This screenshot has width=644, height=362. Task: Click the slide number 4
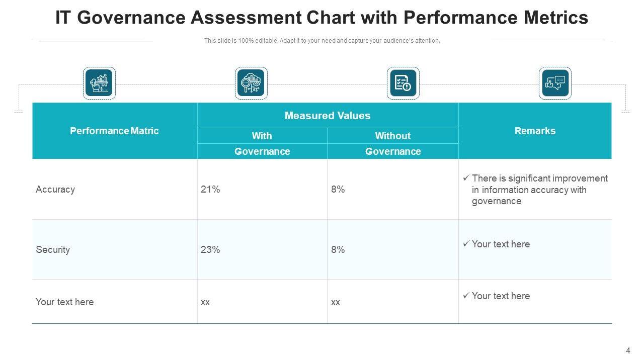point(628,351)
